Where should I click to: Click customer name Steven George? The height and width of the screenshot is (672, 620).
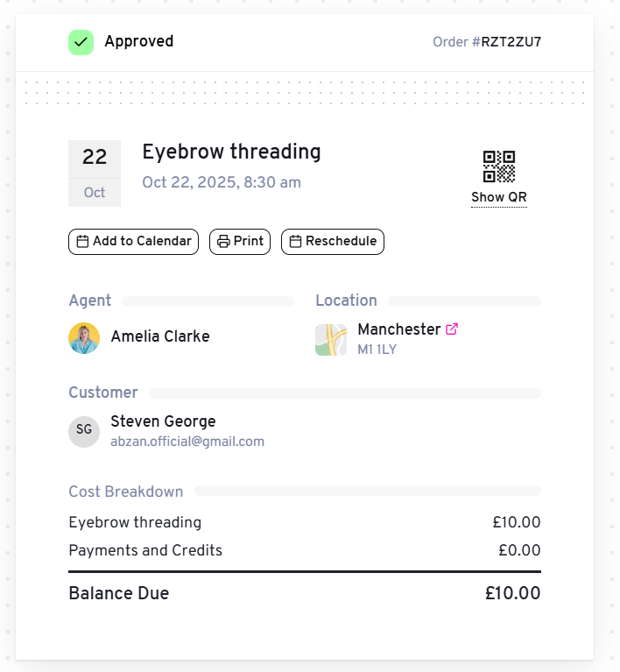[163, 421]
